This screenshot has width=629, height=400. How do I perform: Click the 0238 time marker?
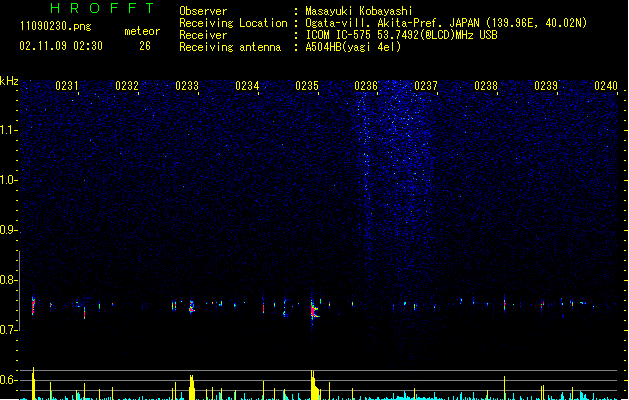click(x=486, y=86)
